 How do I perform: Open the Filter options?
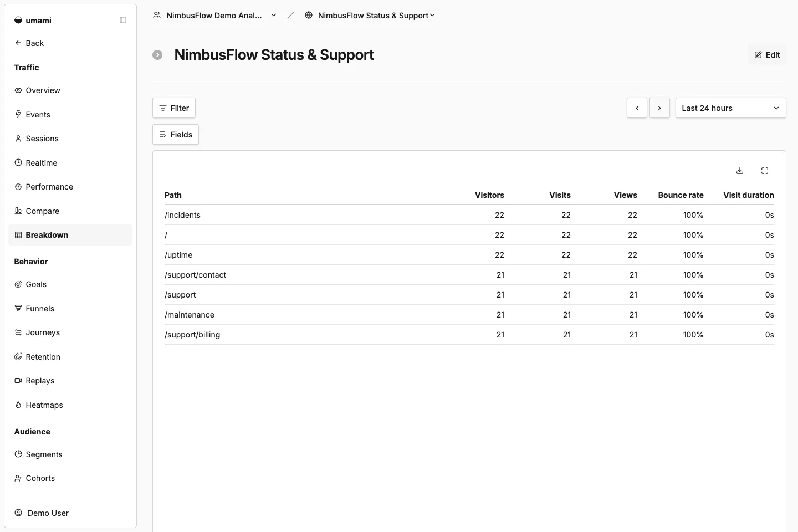pyautogui.click(x=174, y=108)
